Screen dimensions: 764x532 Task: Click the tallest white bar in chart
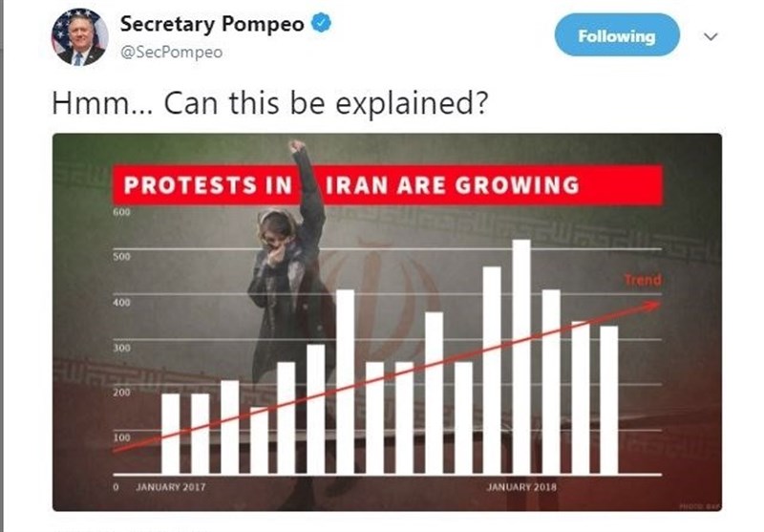click(521, 356)
